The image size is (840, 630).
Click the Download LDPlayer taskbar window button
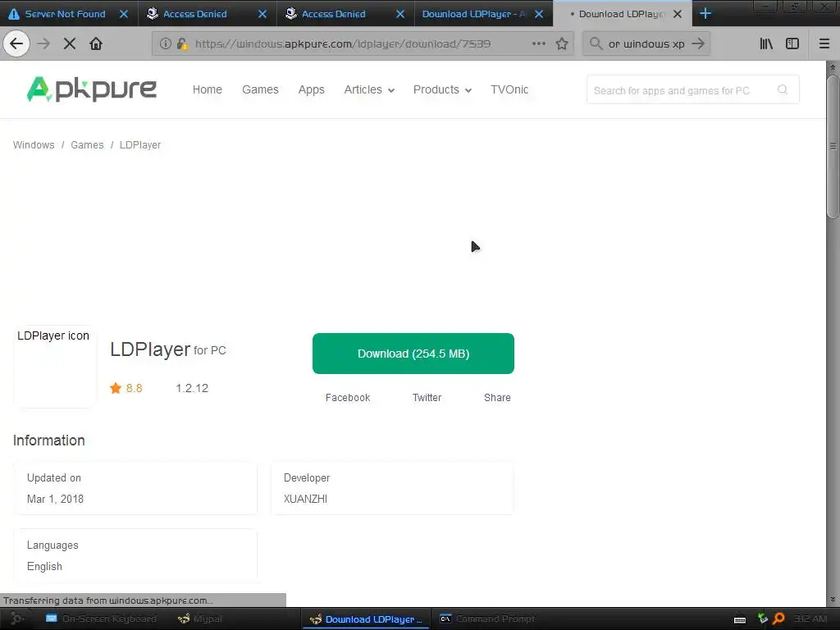[366, 619]
